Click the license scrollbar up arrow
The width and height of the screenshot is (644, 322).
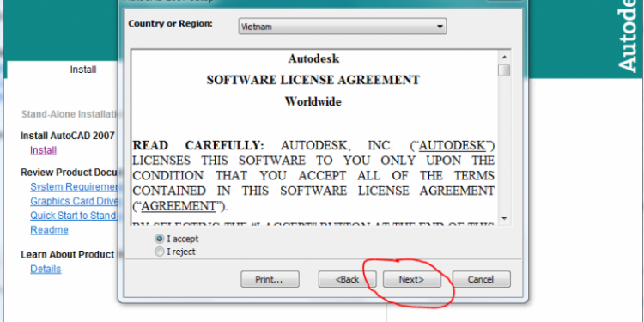point(504,57)
